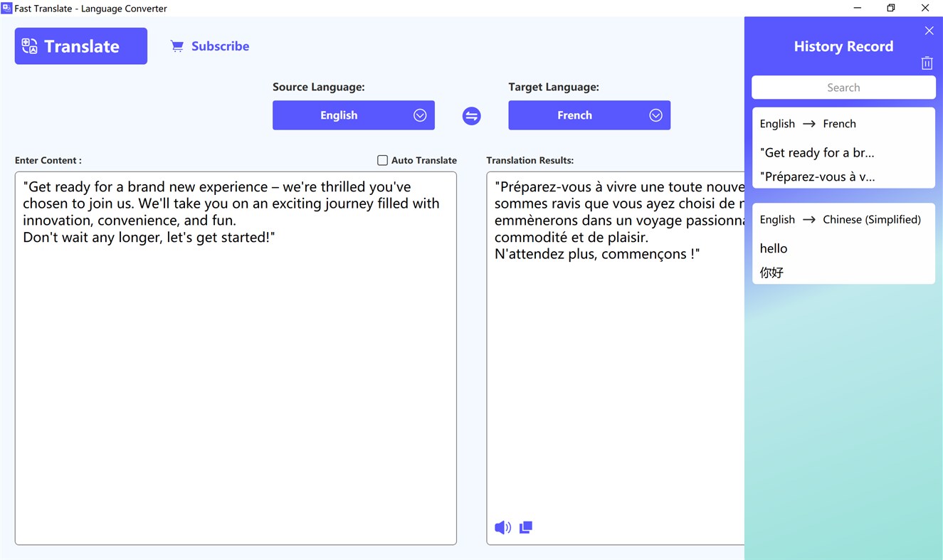Enable Auto Translate

tap(382, 160)
